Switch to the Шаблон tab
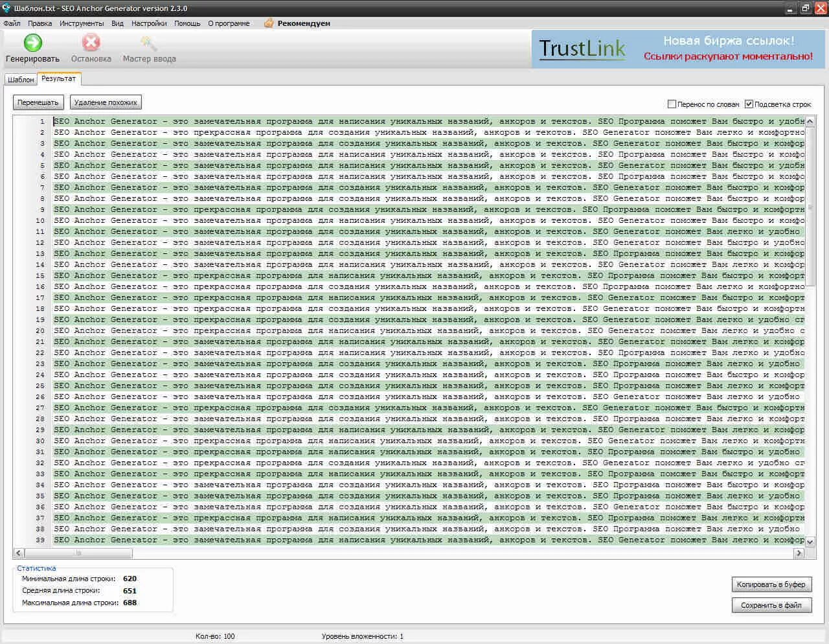Viewport: 829px width, 644px height. coord(21,80)
